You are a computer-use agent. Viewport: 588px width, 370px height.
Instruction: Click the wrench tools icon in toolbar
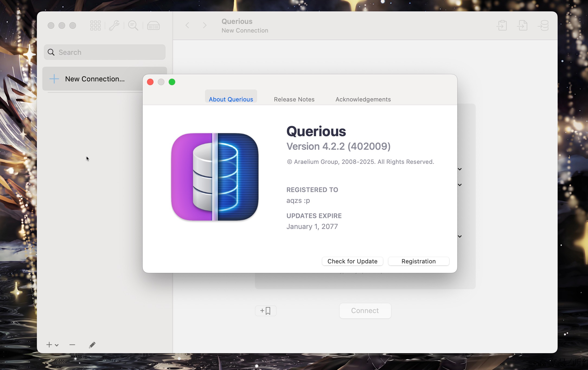click(114, 25)
